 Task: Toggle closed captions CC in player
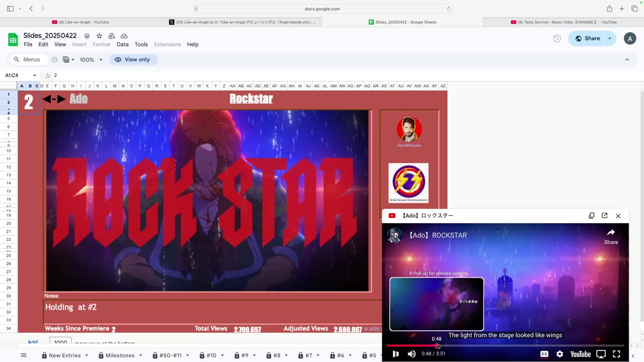pos(544,354)
